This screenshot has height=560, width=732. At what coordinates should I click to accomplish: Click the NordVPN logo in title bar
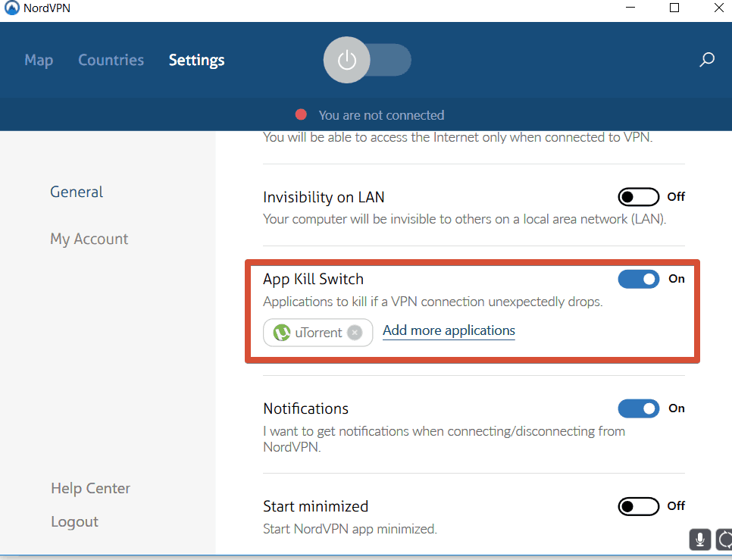[x=11, y=8]
